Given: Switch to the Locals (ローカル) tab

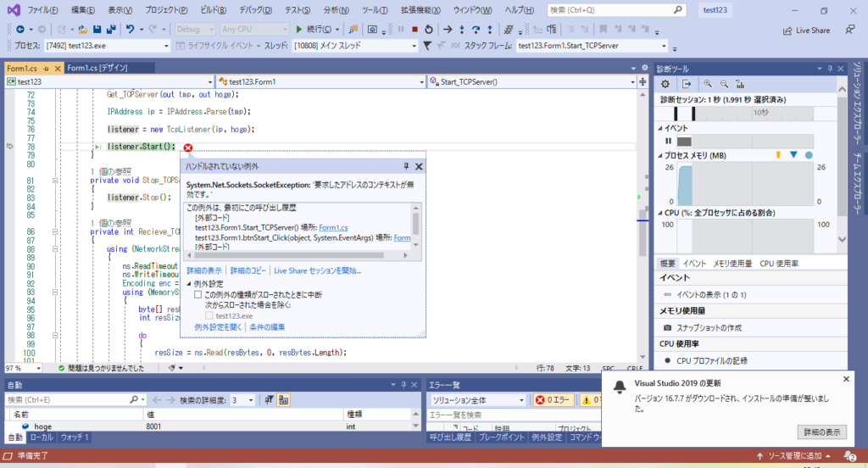Looking at the screenshot, I should coord(41,437).
